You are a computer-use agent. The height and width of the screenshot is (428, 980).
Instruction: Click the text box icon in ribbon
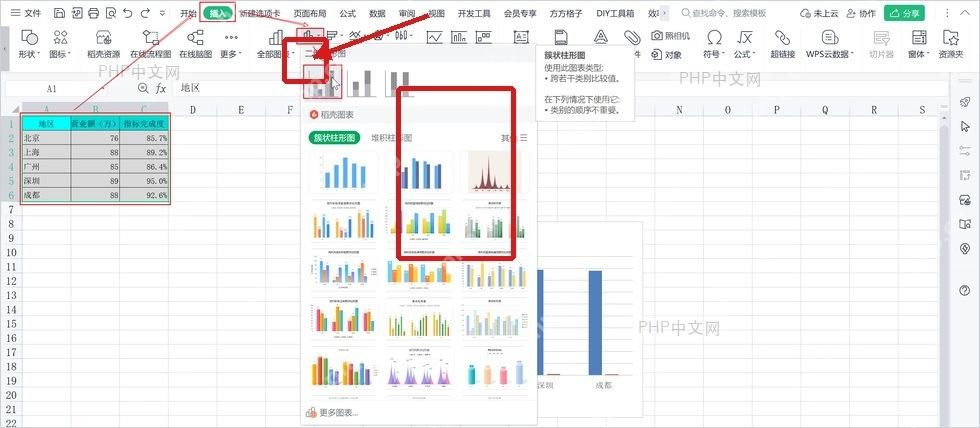(521, 37)
